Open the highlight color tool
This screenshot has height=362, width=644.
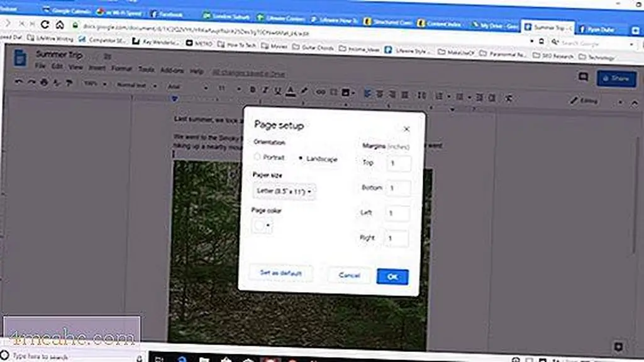[304, 91]
